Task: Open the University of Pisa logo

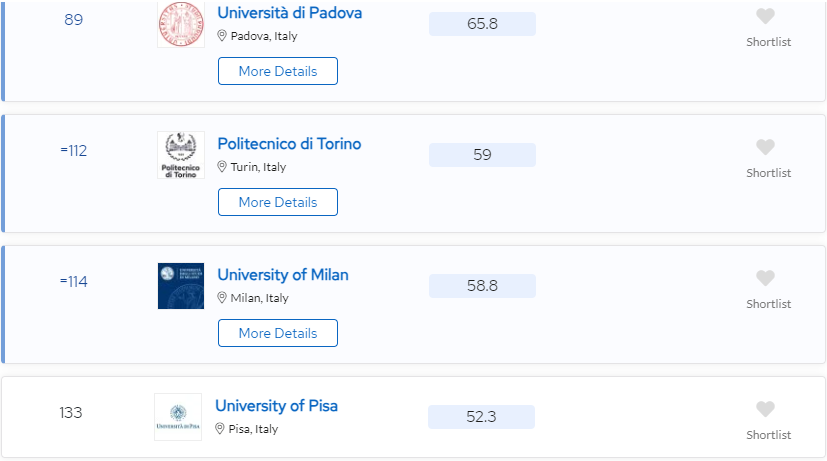Action: tap(178, 417)
